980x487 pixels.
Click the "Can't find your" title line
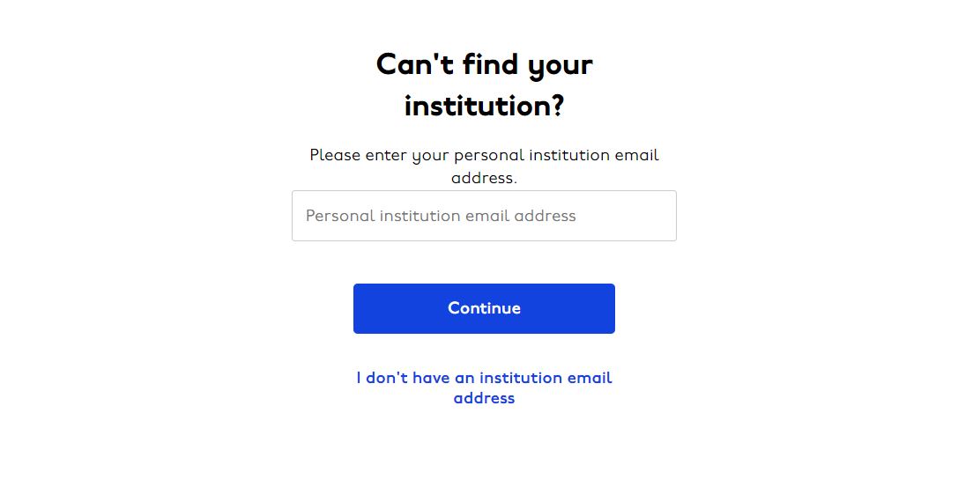(484, 65)
